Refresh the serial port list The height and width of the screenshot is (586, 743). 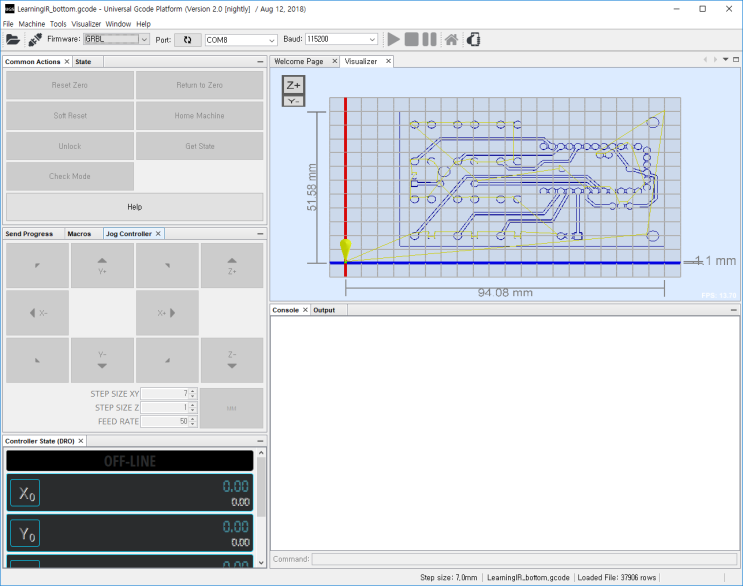pyautogui.click(x=188, y=40)
